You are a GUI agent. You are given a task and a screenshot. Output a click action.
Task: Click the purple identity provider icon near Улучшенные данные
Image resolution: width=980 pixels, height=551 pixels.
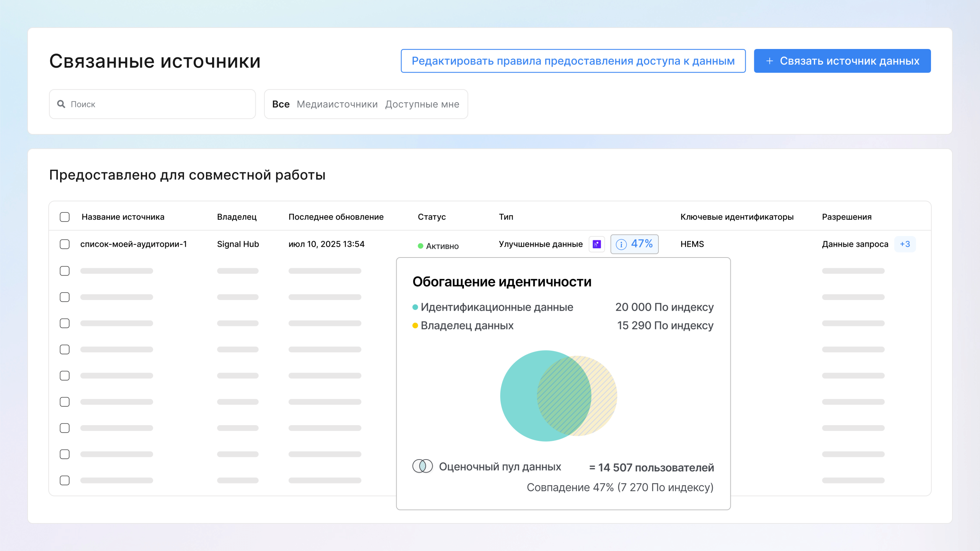click(x=596, y=244)
